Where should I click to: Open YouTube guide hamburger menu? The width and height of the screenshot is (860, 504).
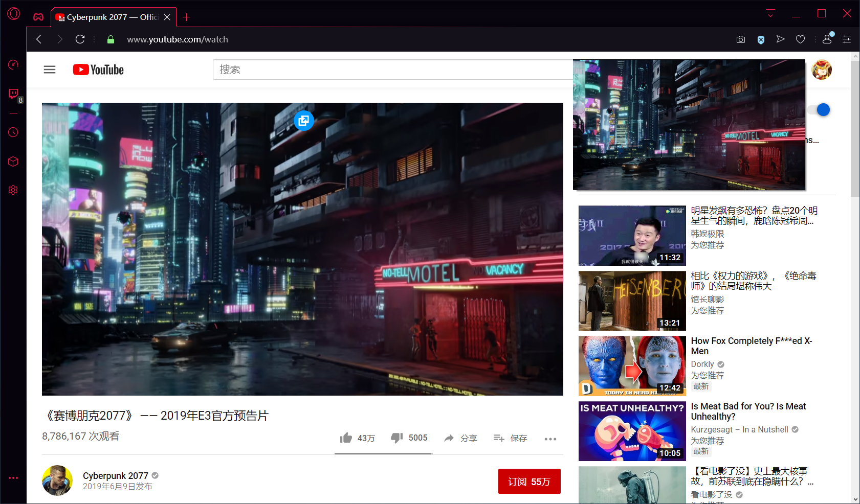(x=50, y=70)
